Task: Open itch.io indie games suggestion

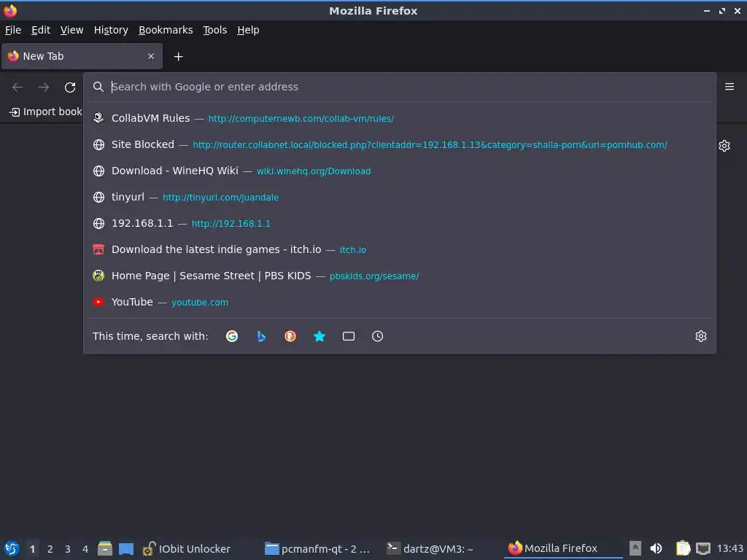Action: coord(400,249)
